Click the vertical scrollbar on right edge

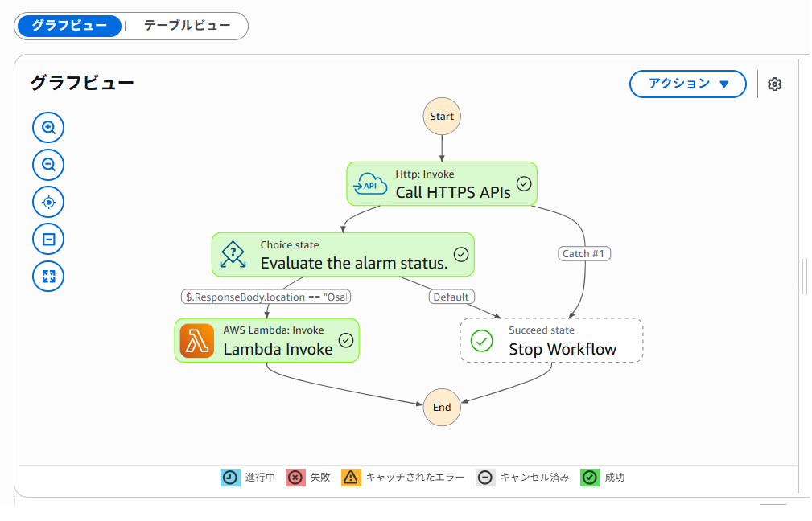point(804,277)
